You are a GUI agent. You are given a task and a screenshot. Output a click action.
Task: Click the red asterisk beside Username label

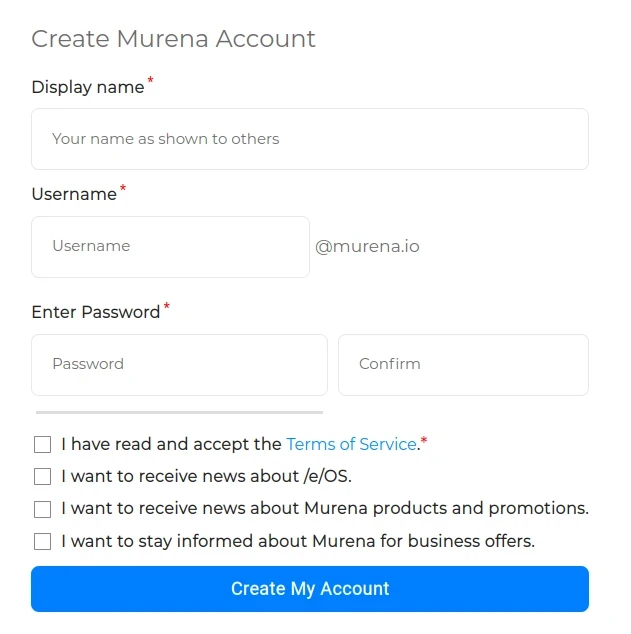click(x=123, y=188)
